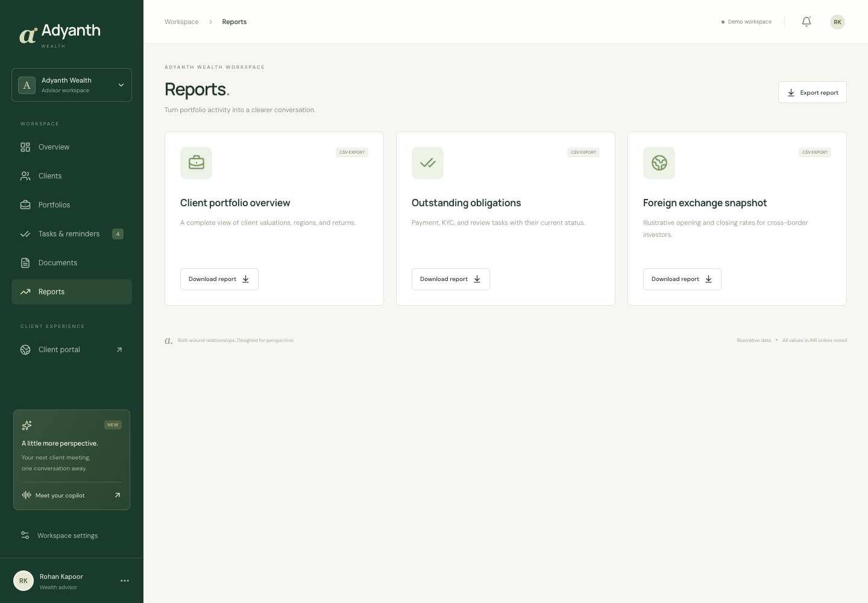The height and width of the screenshot is (603, 868).
Task: Open the Rohan Kapoor more options menu
Action: [x=125, y=581]
